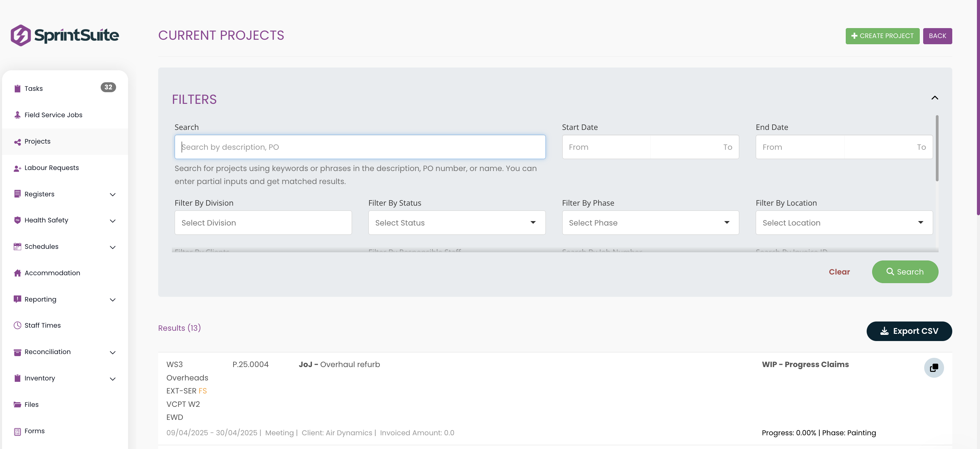The width and height of the screenshot is (980, 449).
Task: Set the Start Date From field
Action: 606,147
